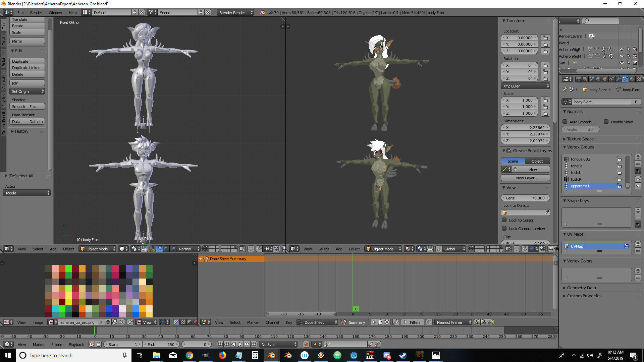Click the Join button
Viewport: 644px width, 362px height.
27,83
